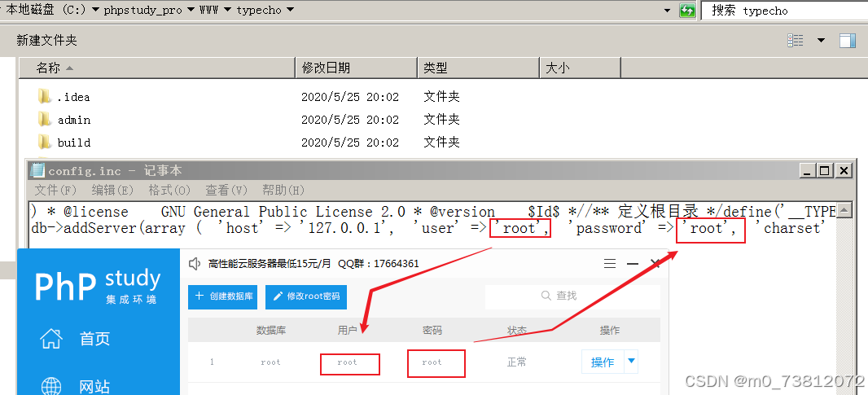Minimize the phpStudy window

[633, 264]
